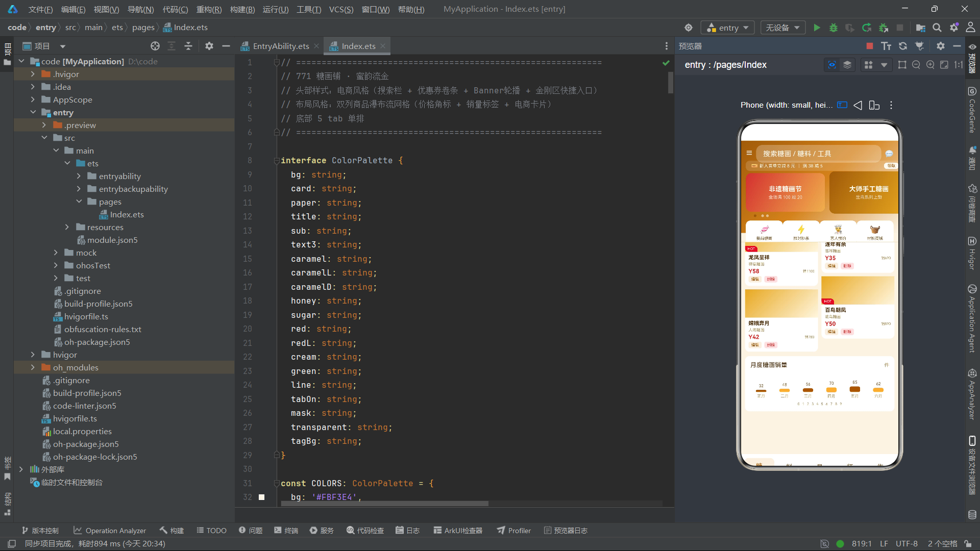Open search everywhere magnifier in main toolbar

point(937,28)
